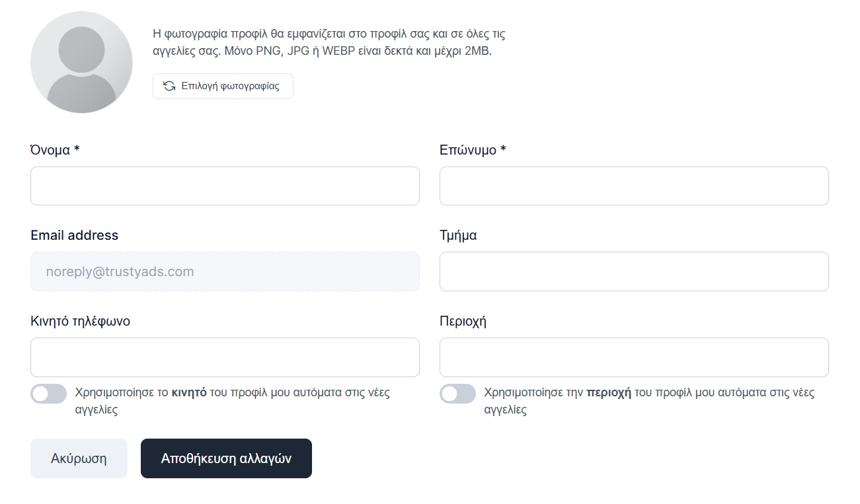This screenshot has width=860, height=504.
Task: Click the Κινητό τηλέφωνο label
Action: point(80,322)
